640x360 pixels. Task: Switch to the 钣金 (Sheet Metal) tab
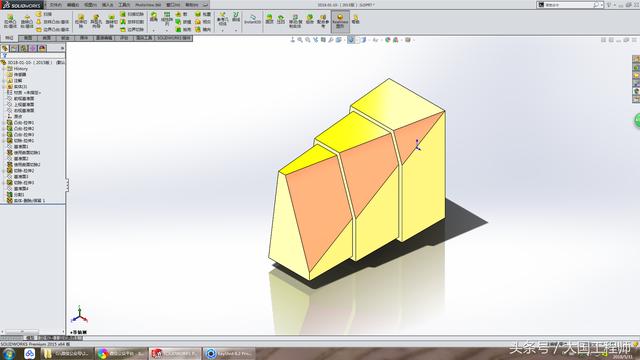pos(65,38)
